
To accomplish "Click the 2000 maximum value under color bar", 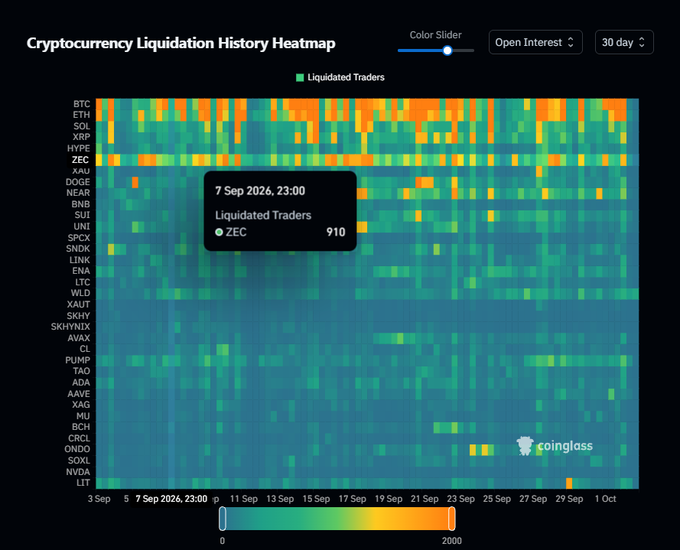I will tap(452, 541).
